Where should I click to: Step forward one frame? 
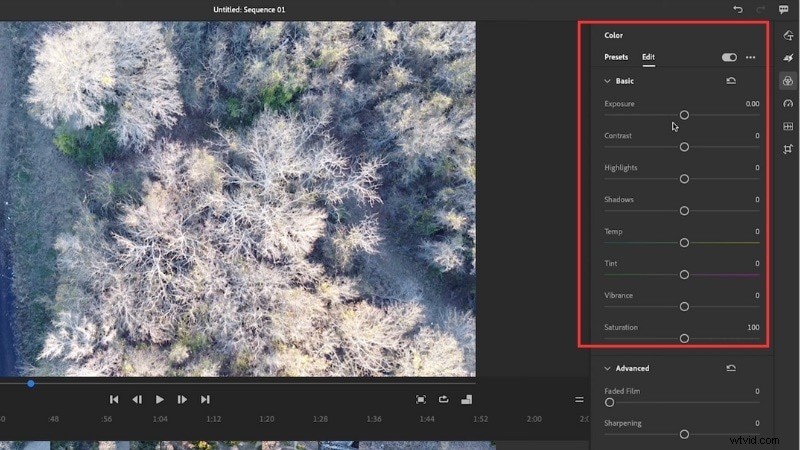coord(182,399)
